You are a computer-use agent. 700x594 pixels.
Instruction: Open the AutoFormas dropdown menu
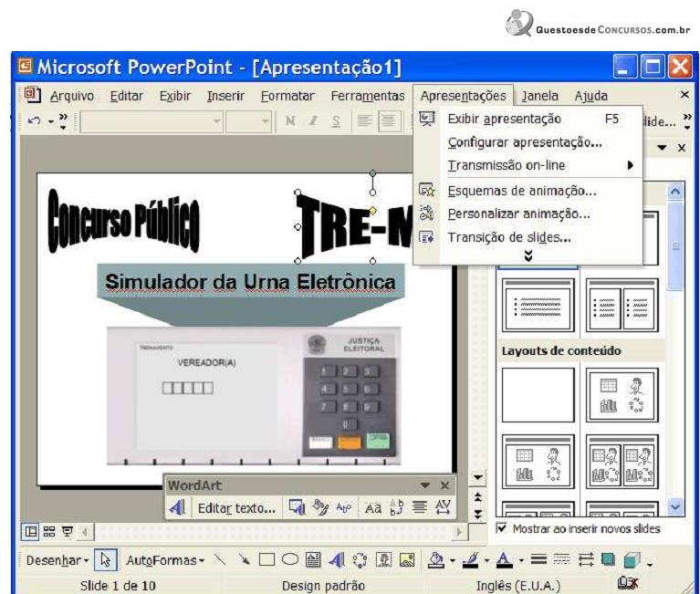165,560
